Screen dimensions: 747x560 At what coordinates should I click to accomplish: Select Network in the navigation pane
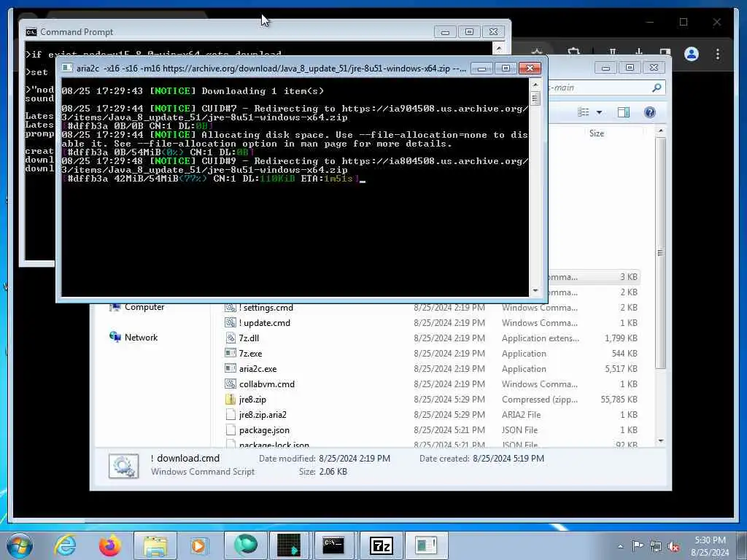point(133,337)
